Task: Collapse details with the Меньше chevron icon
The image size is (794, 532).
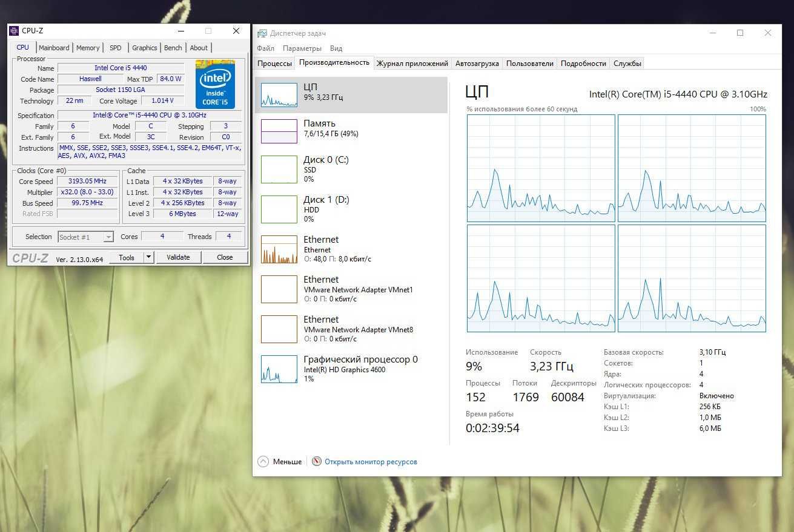Action: 263,461
